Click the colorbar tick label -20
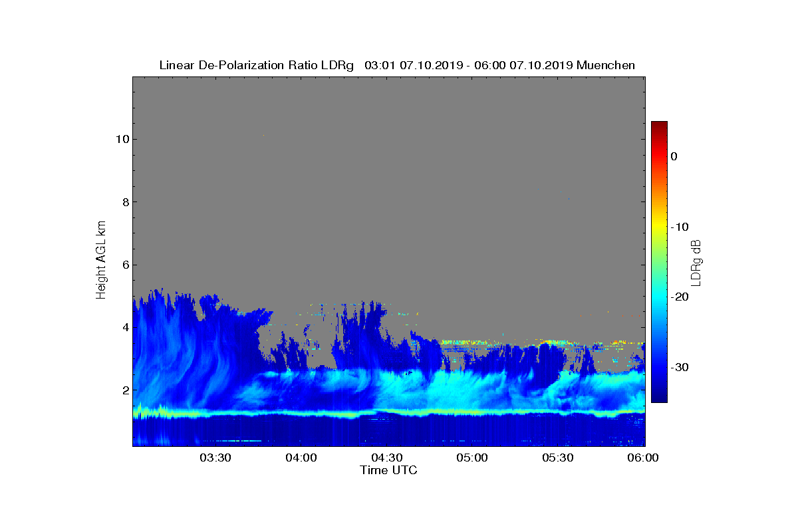Screen dimensions: 798x532 pyautogui.click(x=679, y=297)
